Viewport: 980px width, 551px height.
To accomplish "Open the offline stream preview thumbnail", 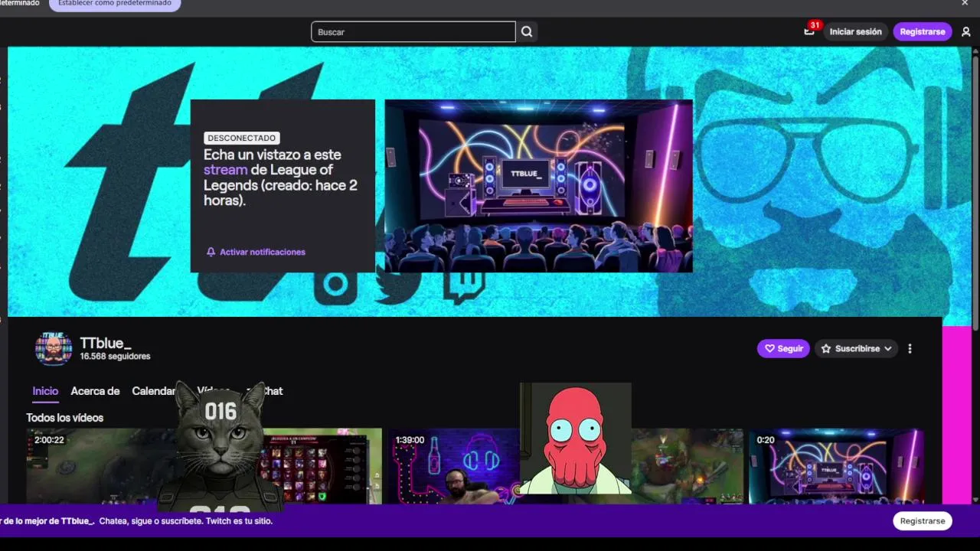I will tap(538, 186).
